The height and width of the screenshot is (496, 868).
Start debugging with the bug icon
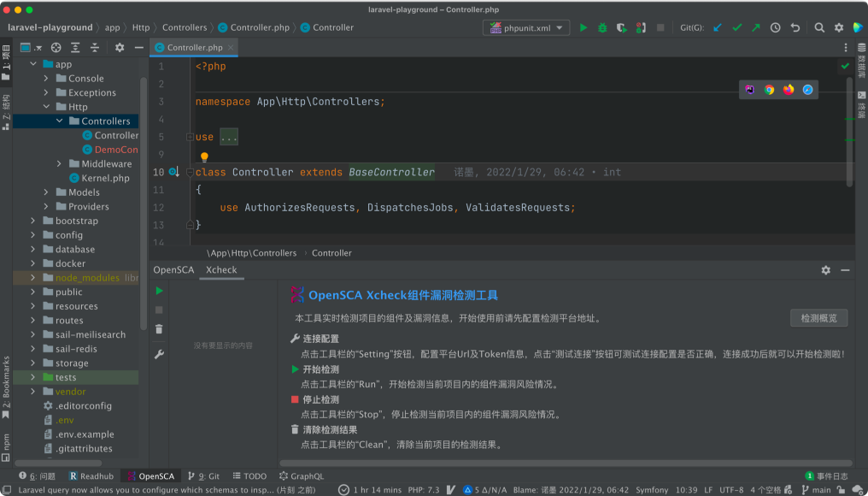(x=602, y=27)
